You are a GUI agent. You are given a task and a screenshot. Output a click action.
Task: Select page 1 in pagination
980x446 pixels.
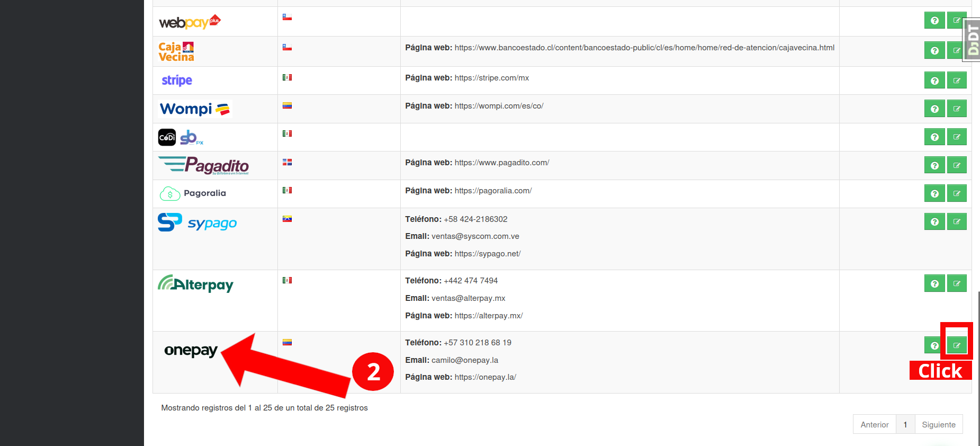point(905,424)
